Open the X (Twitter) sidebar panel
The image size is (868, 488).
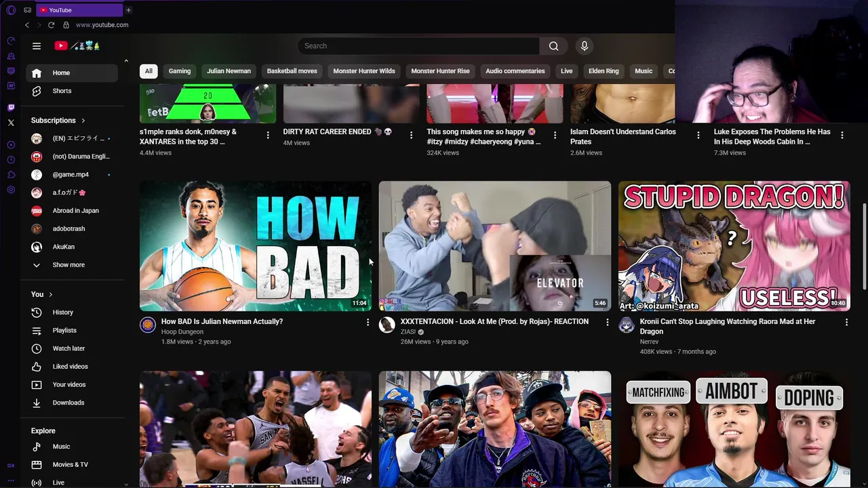[x=11, y=123]
